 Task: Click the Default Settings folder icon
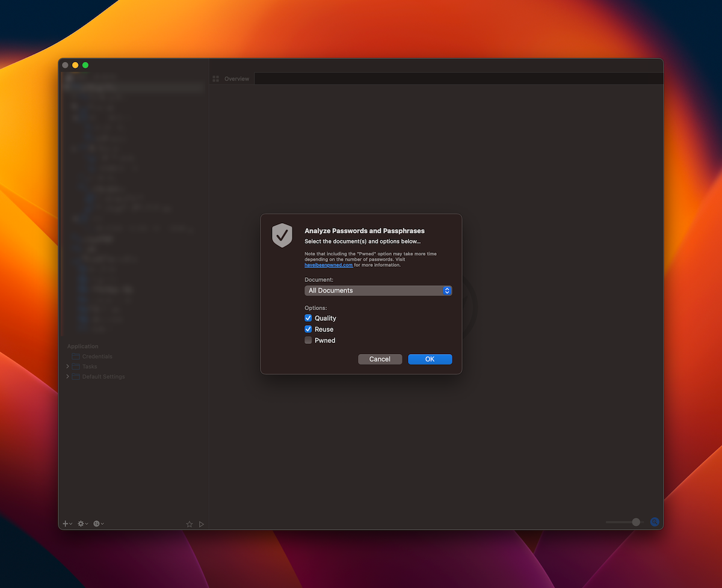(76, 376)
